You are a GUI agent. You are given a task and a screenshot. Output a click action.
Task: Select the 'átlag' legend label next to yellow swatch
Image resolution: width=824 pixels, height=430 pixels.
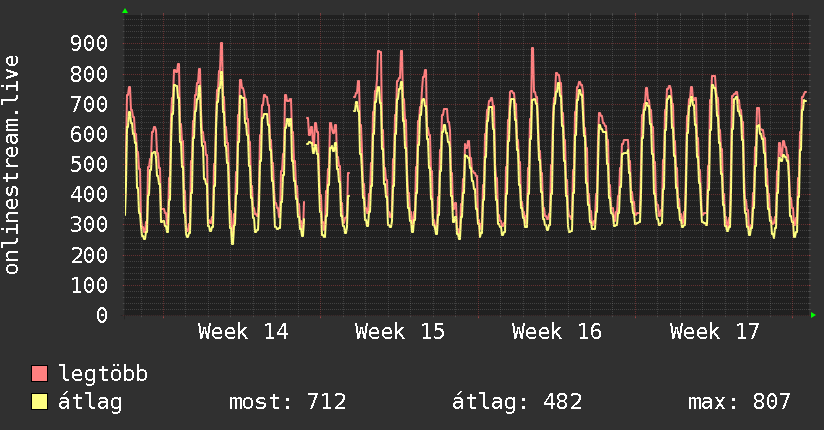click(x=90, y=402)
